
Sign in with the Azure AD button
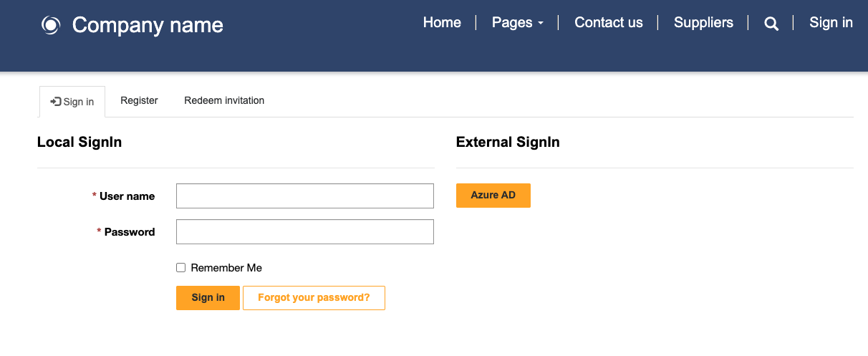[x=493, y=196]
